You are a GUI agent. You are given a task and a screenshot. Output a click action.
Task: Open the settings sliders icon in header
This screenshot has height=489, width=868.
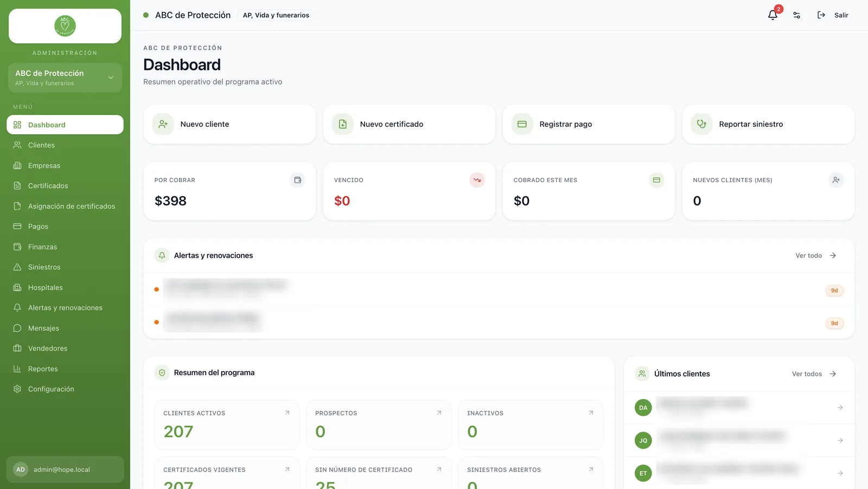pyautogui.click(x=796, y=15)
